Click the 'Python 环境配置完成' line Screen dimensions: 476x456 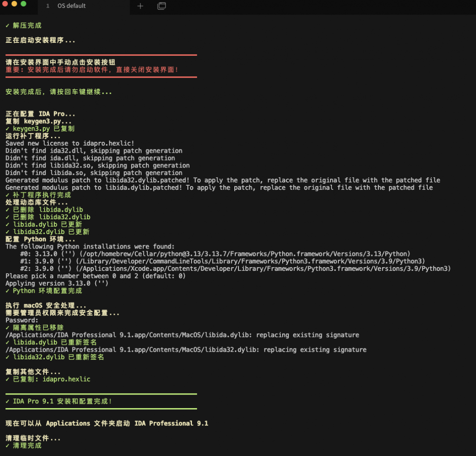click(44, 291)
